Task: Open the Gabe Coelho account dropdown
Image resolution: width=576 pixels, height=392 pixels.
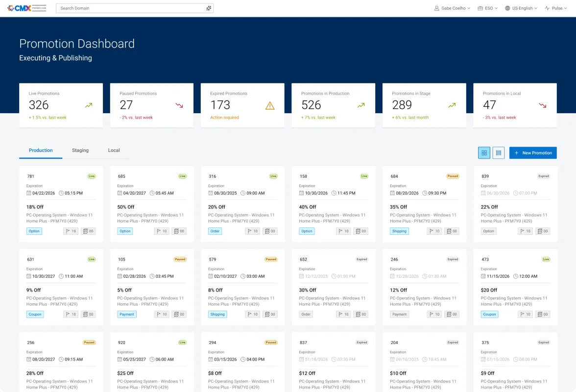Action: pos(452,8)
